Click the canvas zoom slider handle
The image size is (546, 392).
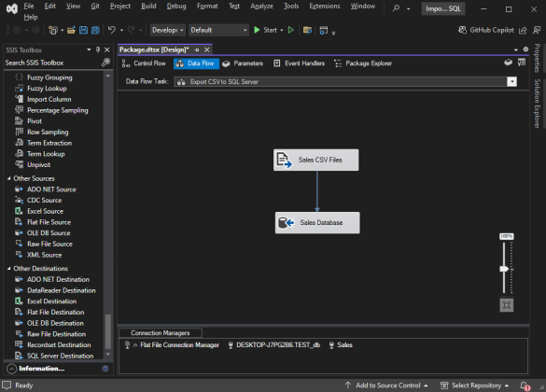click(x=504, y=269)
